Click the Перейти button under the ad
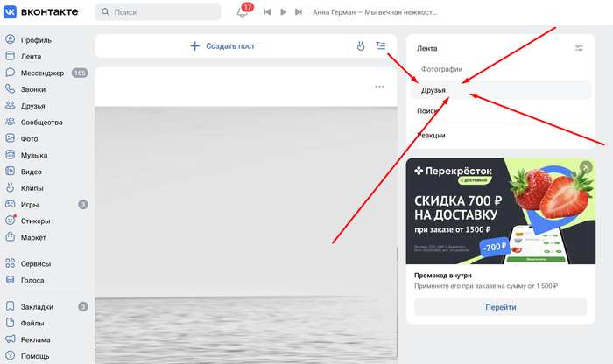Image resolution: width=613 pixels, height=364 pixels. tap(501, 307)
